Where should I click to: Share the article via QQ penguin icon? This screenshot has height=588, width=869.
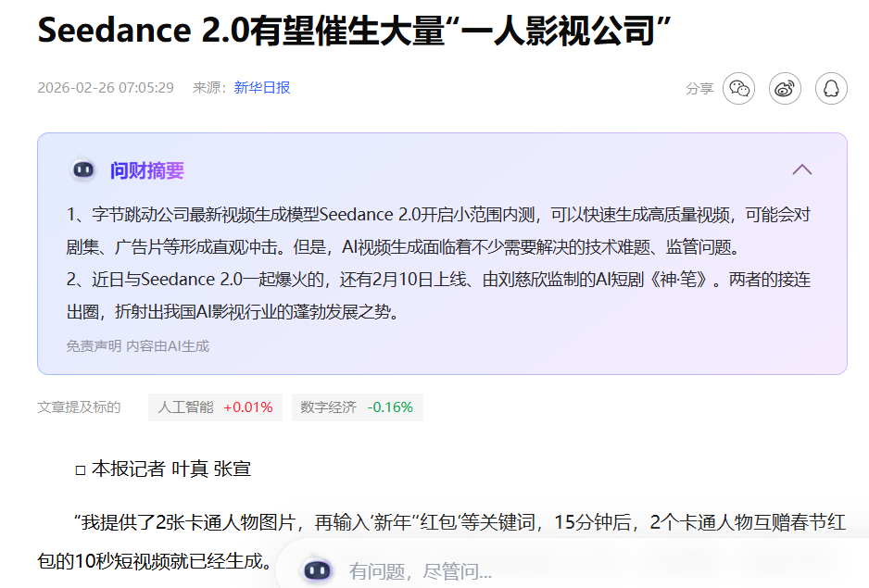(x=831, y=89)
